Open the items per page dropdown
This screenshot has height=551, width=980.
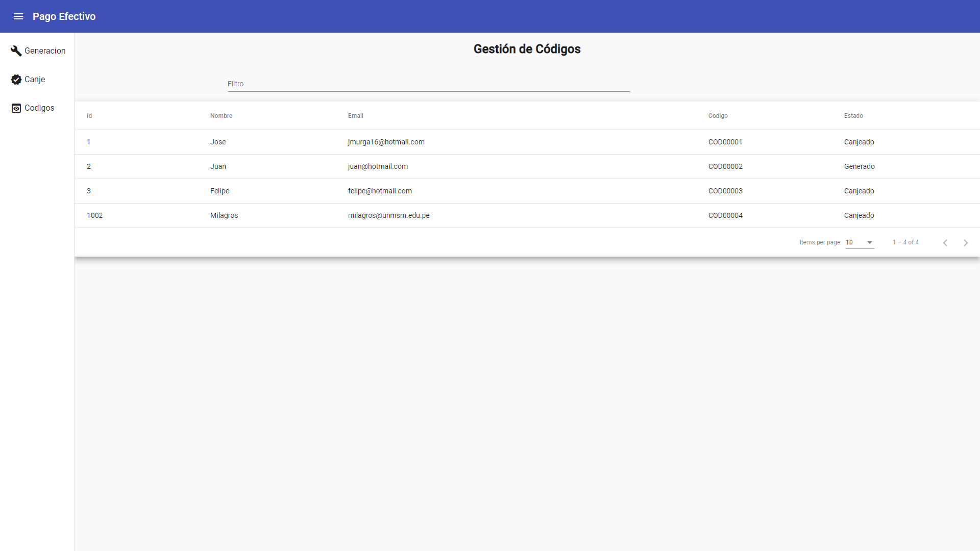coord(859,242)
